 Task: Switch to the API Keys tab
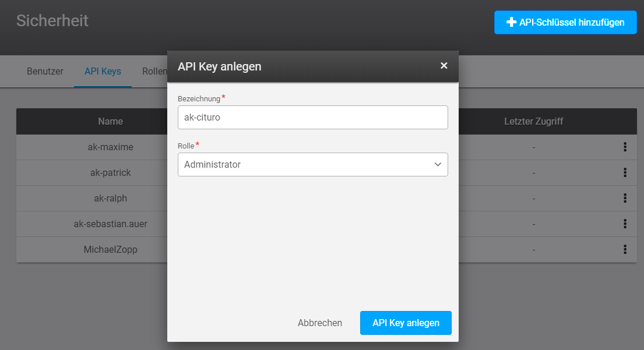[103, 72]
